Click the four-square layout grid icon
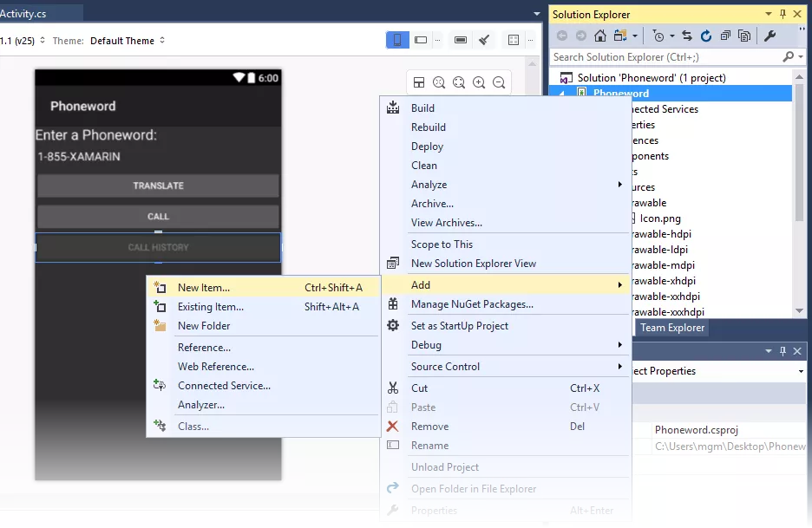Image resolution: width=812 pixels, height=528 pixels. [x=514, y=40]
